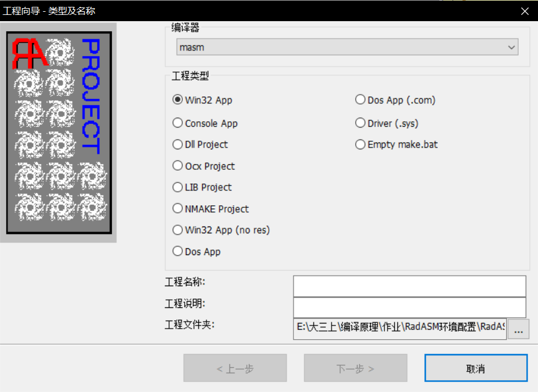
Task: Select Win32 App (no res) option
Action: [x=178, y=230]
